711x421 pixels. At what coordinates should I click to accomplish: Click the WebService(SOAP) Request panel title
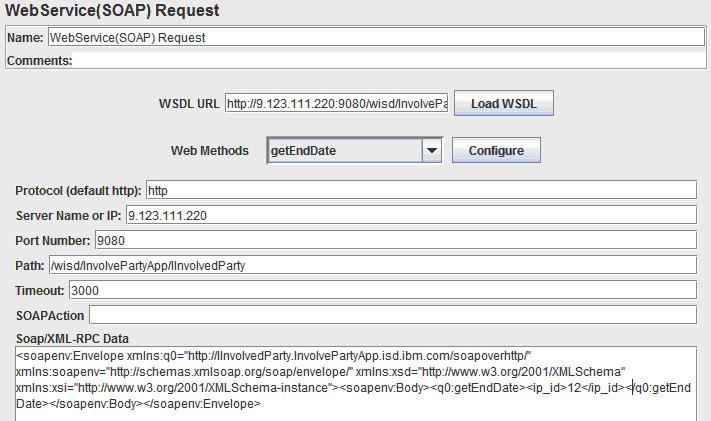(113, 11)
